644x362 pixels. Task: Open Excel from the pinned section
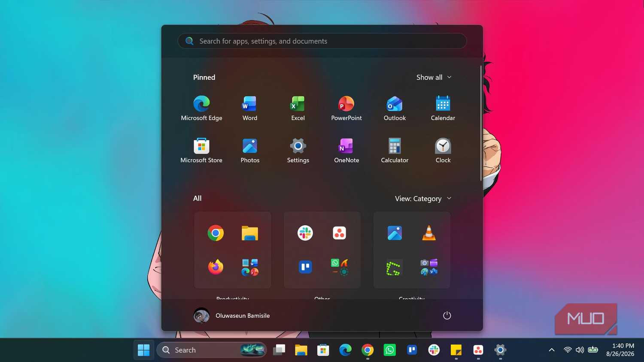(x=298, y=109)
